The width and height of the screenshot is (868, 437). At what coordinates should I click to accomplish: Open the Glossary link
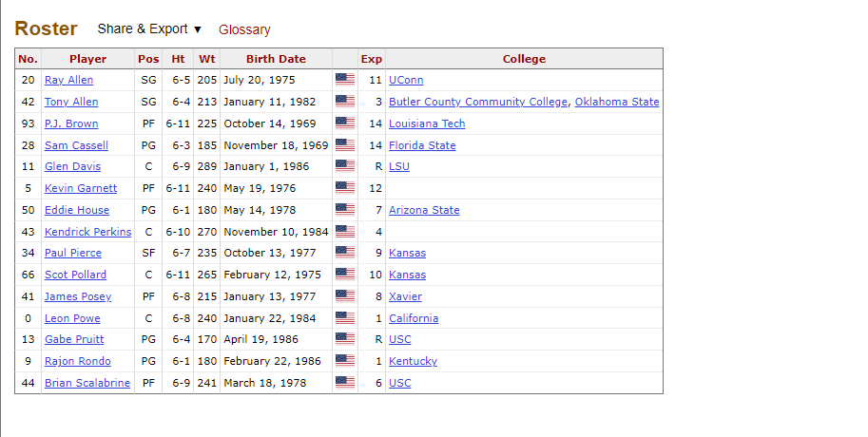point(244,29)
